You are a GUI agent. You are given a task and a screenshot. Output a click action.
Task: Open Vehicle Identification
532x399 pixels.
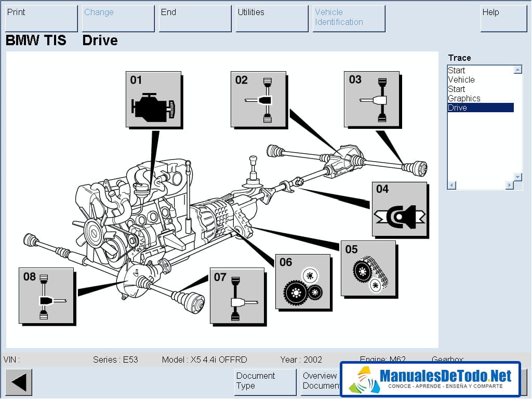coord(349,18)
